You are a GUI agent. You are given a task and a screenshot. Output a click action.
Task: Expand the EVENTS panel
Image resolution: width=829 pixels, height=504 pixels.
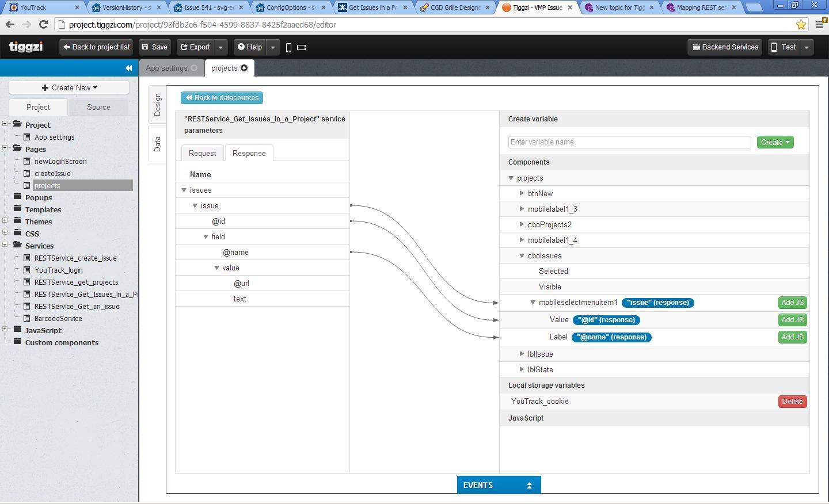pos(499,485)
